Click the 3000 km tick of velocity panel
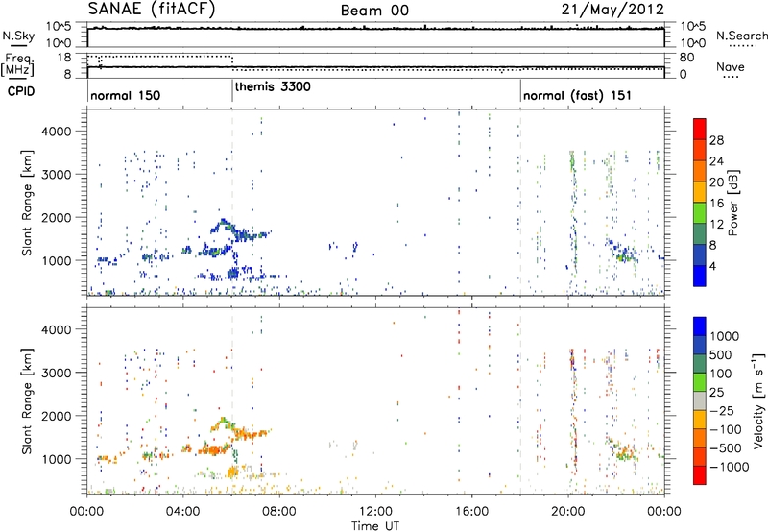 (57, 373)
